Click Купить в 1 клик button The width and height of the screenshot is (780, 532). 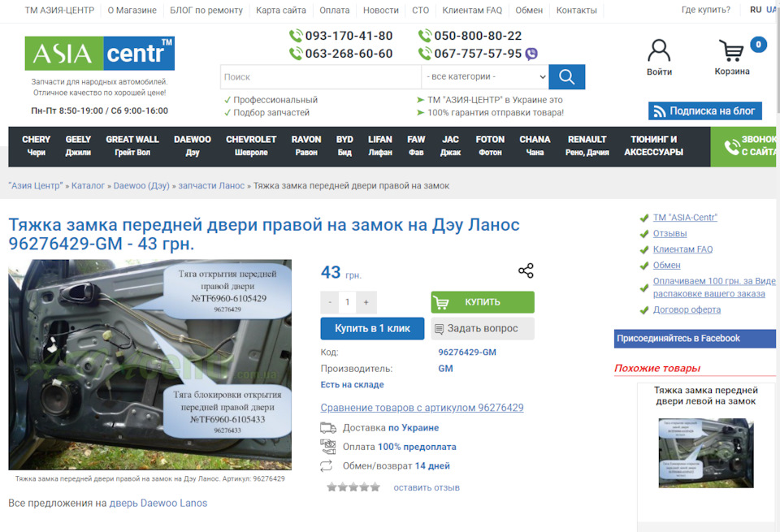click(x=373, y=329)
